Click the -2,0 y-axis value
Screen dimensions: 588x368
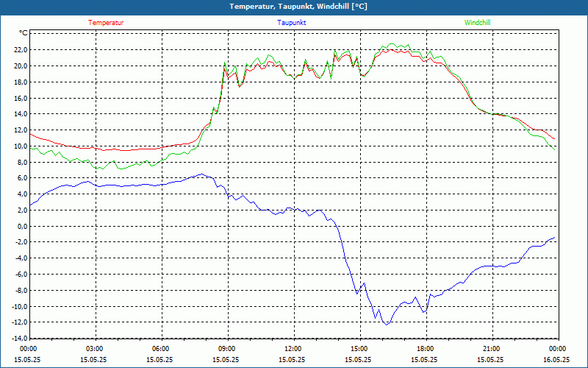[21, 243]
